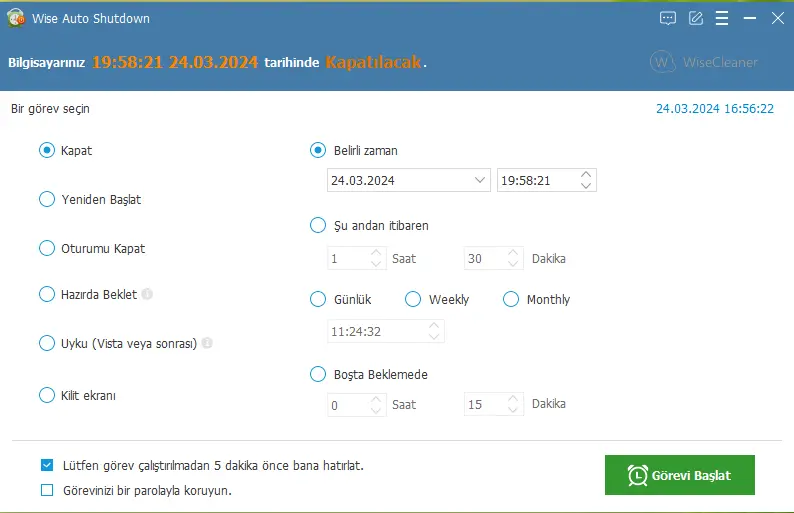
Task: Click the Görevi Başlat button
Action: click(680, 475)
